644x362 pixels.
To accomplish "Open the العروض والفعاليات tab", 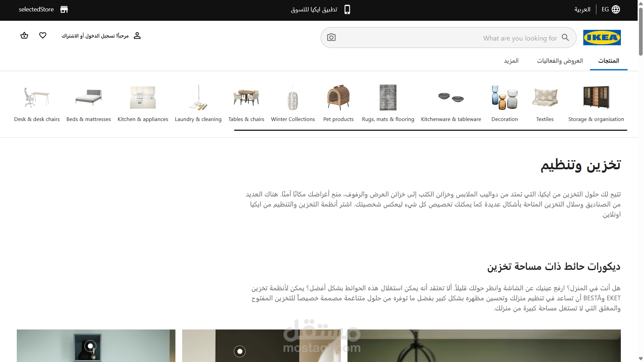I will click(x=560, y=61).
